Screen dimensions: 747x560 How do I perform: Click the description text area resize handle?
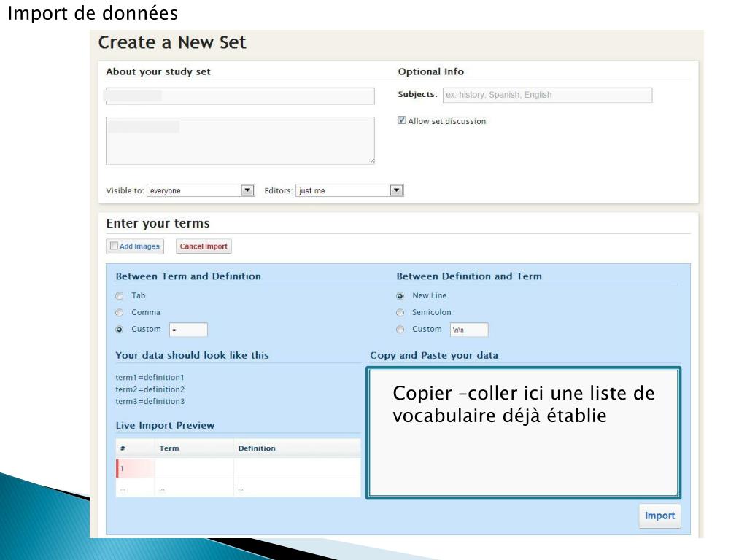click(x=371, y=161)
